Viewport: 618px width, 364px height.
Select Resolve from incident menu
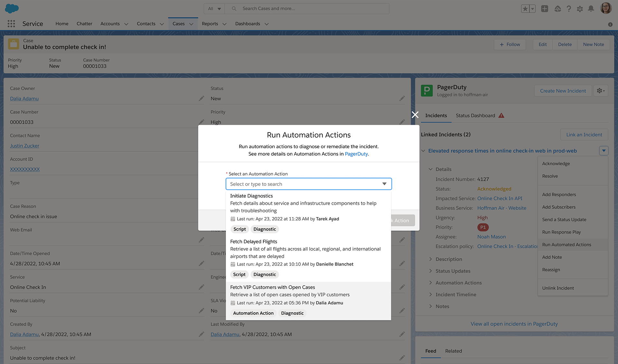click(x=573, y=176)
